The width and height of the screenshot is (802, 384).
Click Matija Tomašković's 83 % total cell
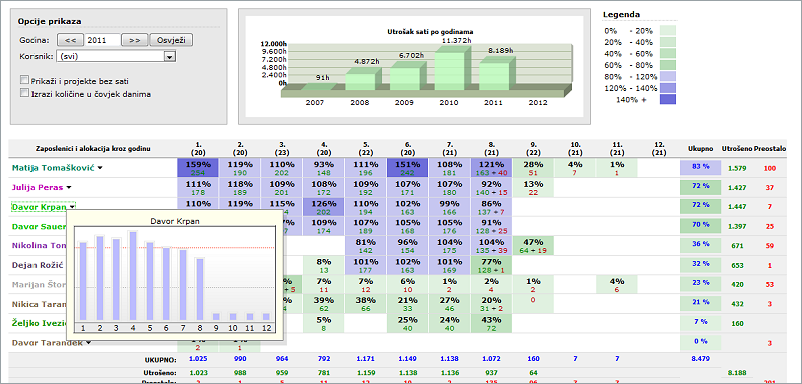700,168
